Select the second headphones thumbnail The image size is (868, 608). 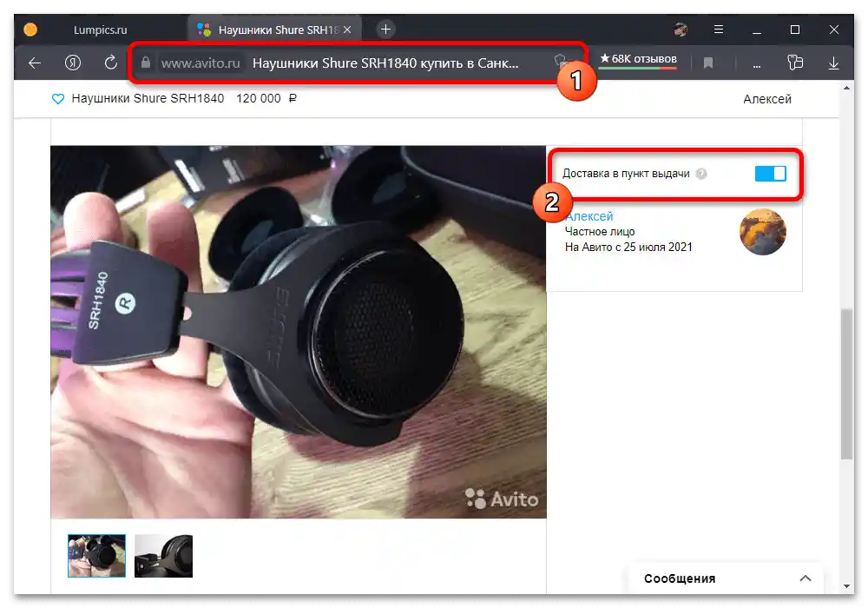(163, 556)
